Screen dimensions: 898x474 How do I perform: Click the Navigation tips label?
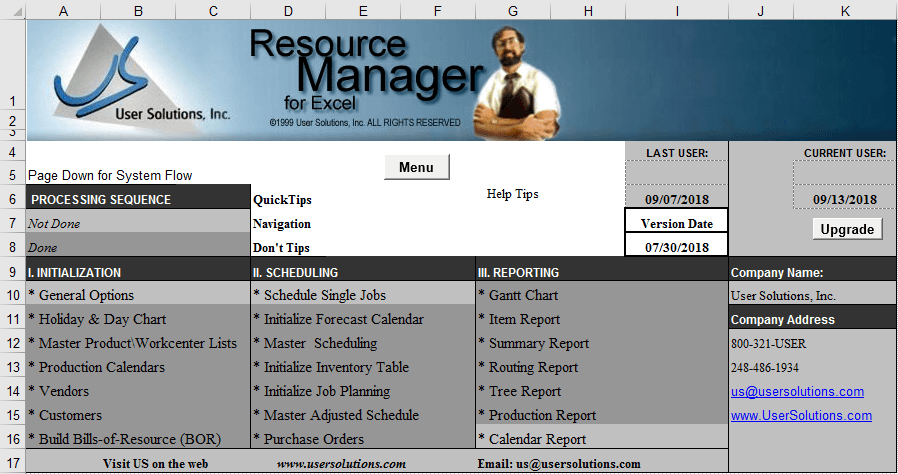coord(282,224)
